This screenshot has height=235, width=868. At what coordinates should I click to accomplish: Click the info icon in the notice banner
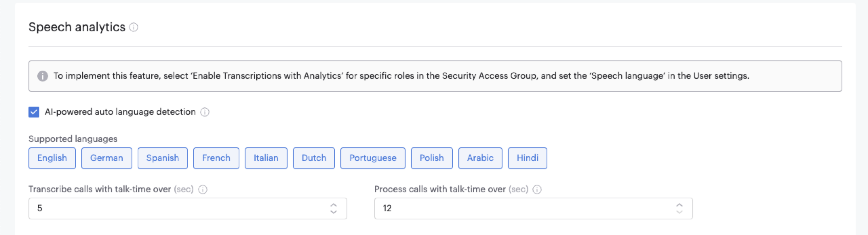pyautogui.click(x=42, y=76)
